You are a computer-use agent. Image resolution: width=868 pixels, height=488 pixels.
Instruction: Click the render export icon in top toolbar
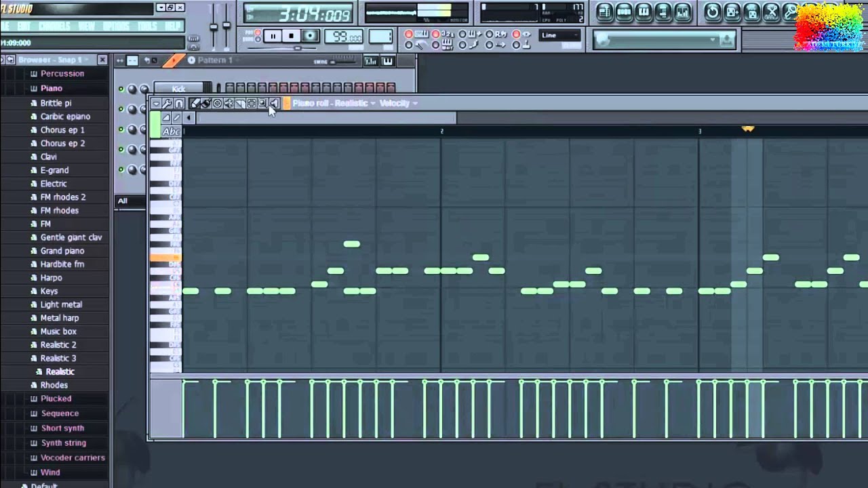[x=751, y=12]
